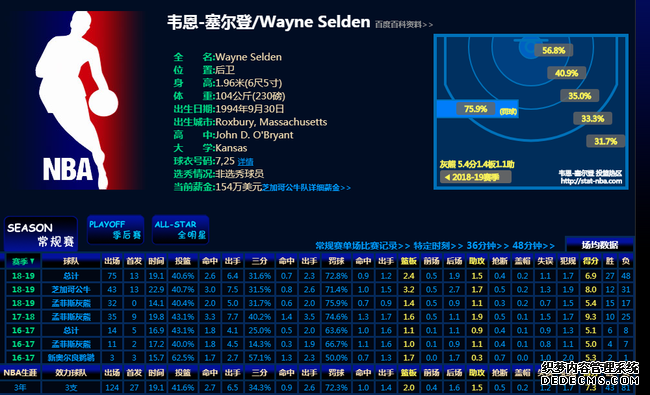Click the 8.0 points value in Bulls row
650x395 pixels.
[590, 289]
